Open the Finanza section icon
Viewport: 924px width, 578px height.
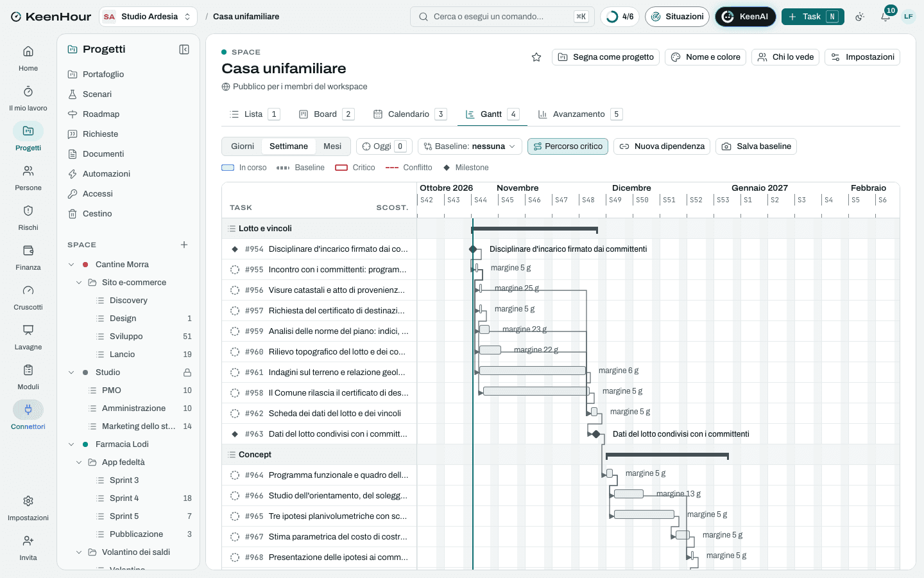(28, 250)
